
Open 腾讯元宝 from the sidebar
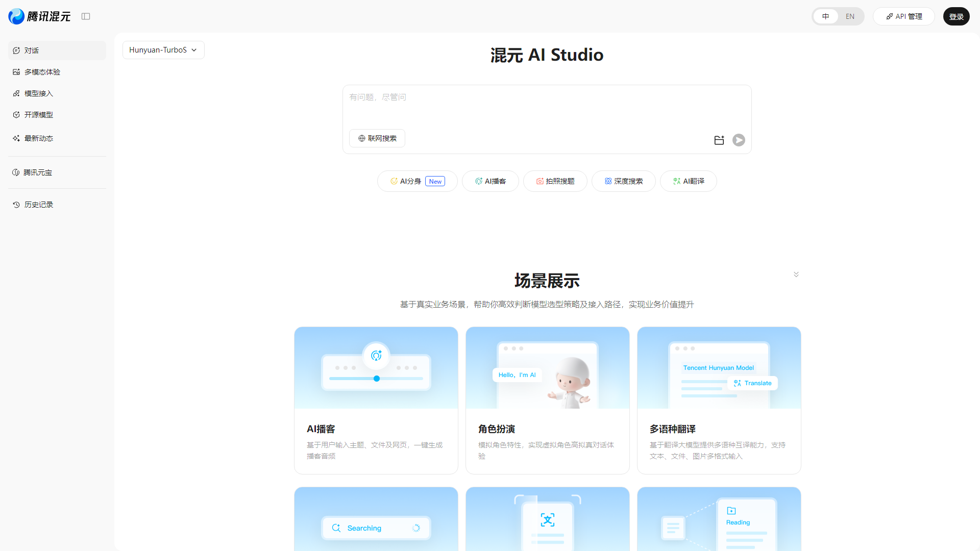(37, 172)
